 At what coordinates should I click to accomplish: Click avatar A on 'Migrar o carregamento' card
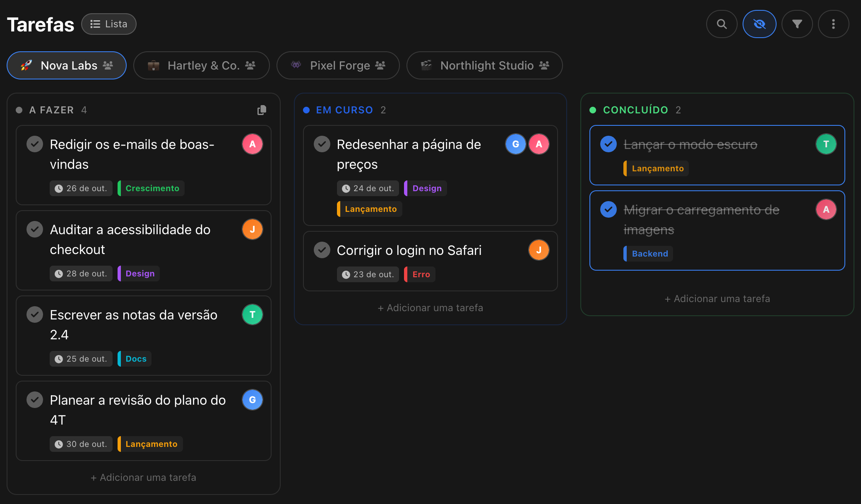(x=826, y=209)
